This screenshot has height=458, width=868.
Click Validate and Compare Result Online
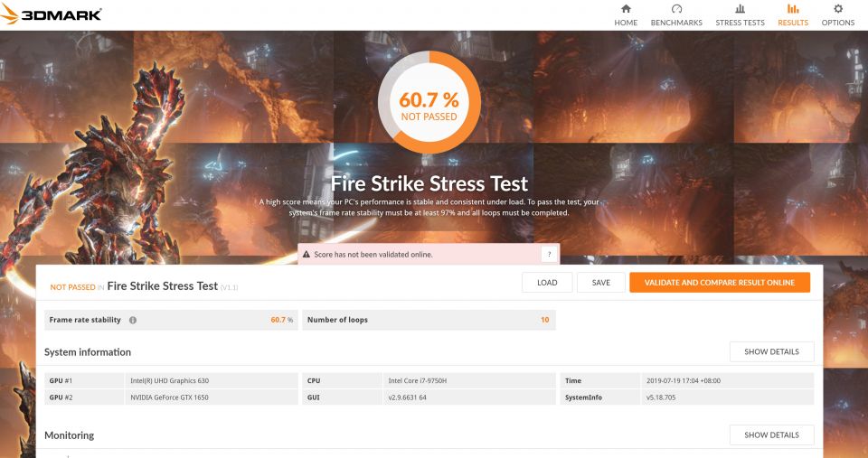click(x=720, y=283)
